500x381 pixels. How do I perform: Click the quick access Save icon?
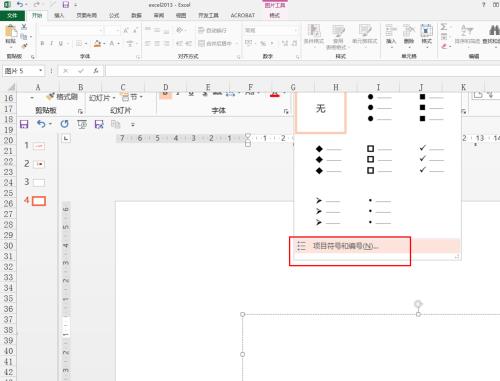[x=66, y=5]
